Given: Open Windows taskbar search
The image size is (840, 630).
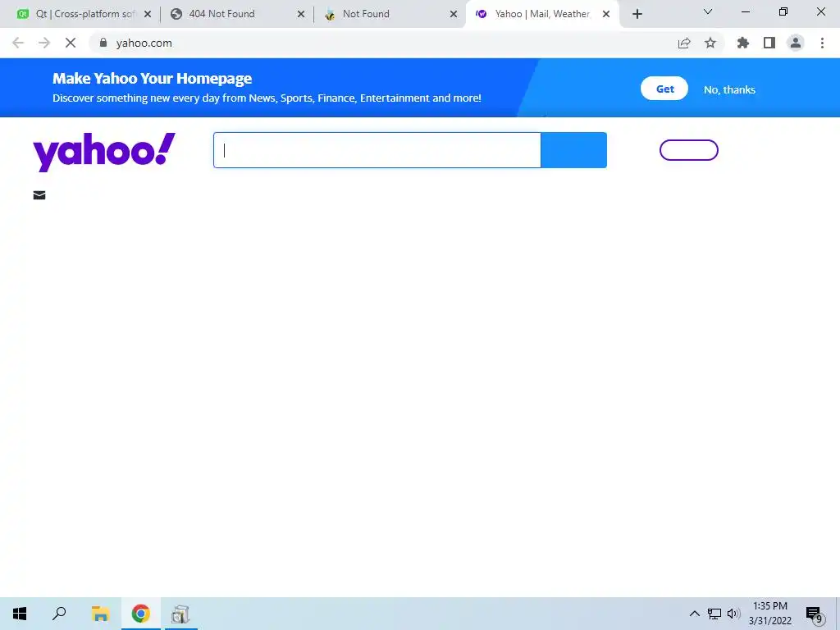Looking at the screenshot, I should pyautogui.click(x=59, y=614).
